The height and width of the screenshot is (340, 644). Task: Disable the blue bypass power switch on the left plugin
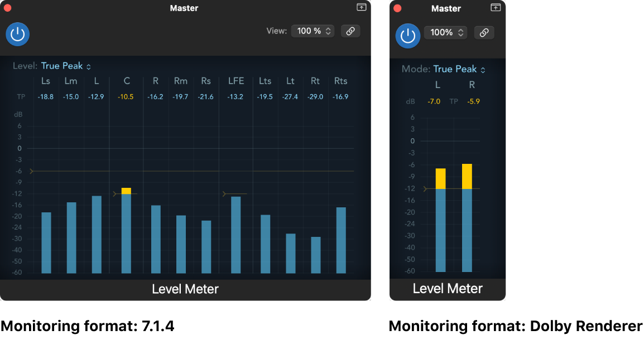point(17,34)
